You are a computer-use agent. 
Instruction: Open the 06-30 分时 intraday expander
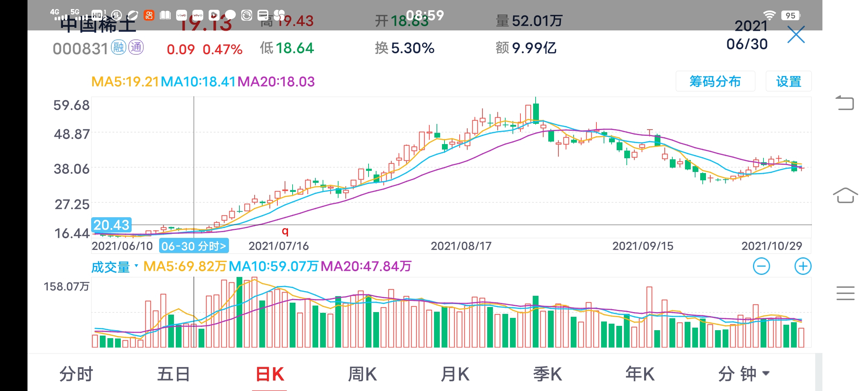tap(194, 246)
